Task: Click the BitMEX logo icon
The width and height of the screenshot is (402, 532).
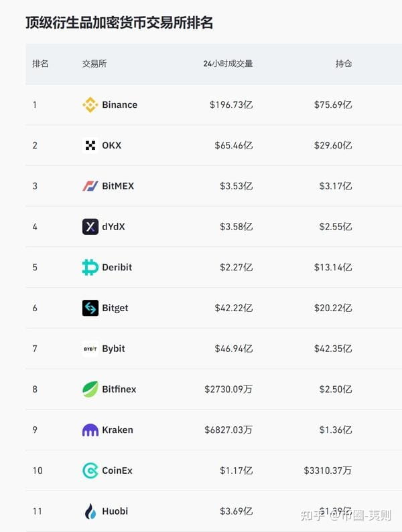Action: pos(90,186)
